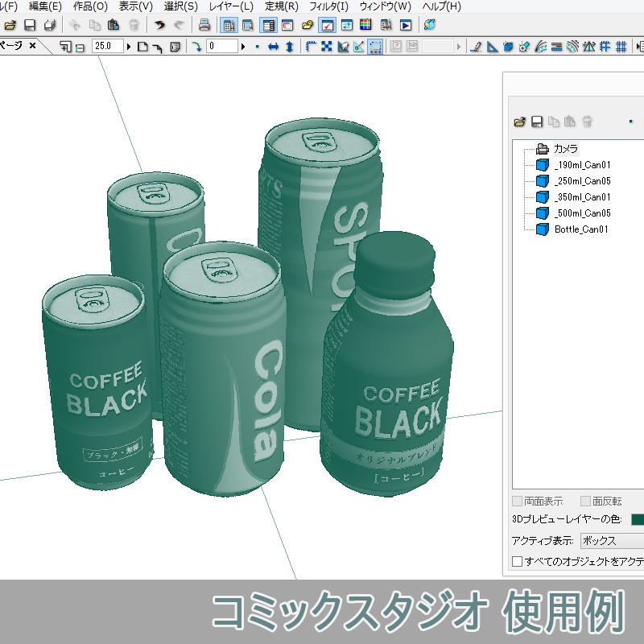Viewport: 644px width, 644px height.
Task: Save the 3D layer using disk icon
Action: [538, 122]
